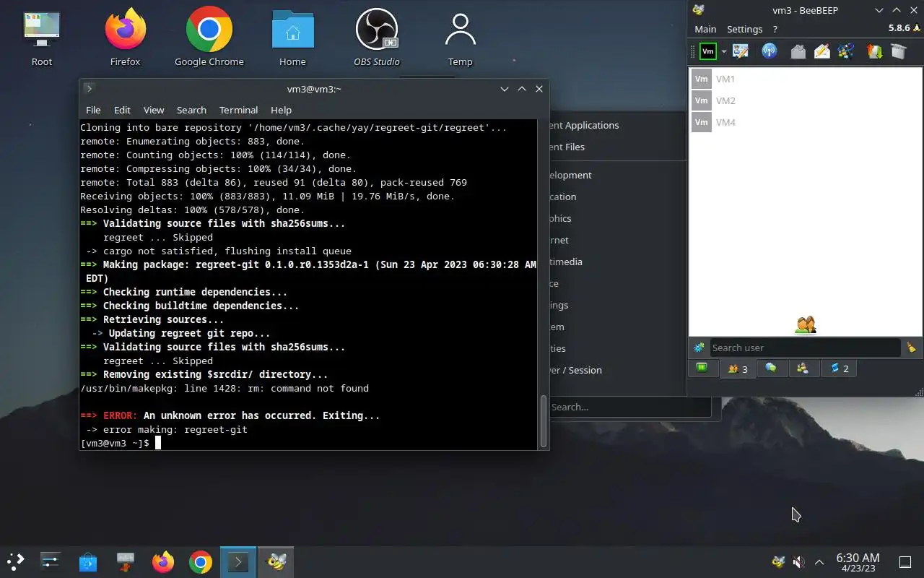Open the View menu in the terminal
The width and height of the screenshot is (924, 578).
point(153,110)
